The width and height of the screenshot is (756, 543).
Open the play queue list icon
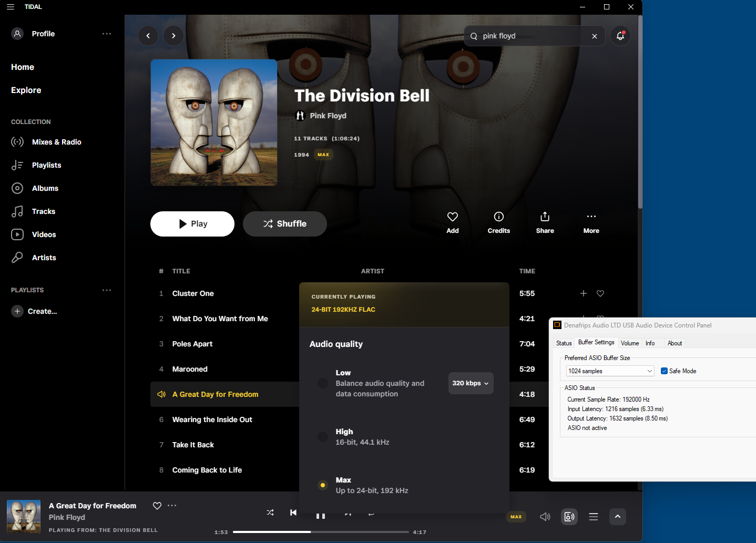(594, 517)
